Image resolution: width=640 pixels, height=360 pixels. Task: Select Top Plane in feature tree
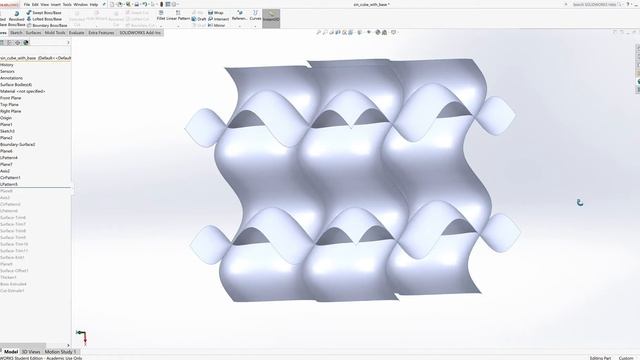click(x=9, y=104)
